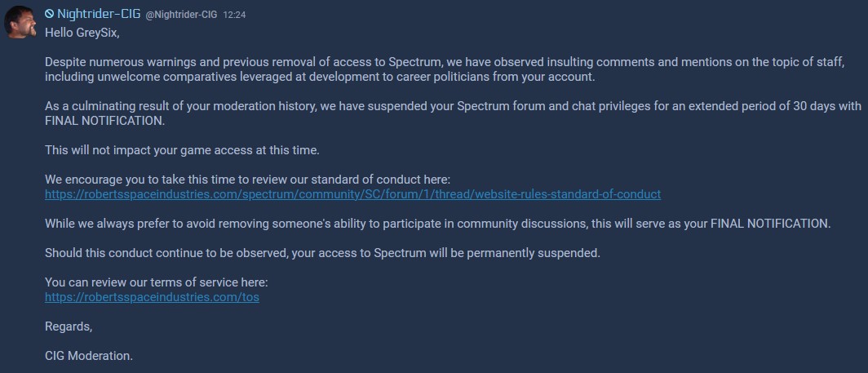Click the 'Hello GreySix,' greeting line
The image size is (868, 373).
point(82,33)
